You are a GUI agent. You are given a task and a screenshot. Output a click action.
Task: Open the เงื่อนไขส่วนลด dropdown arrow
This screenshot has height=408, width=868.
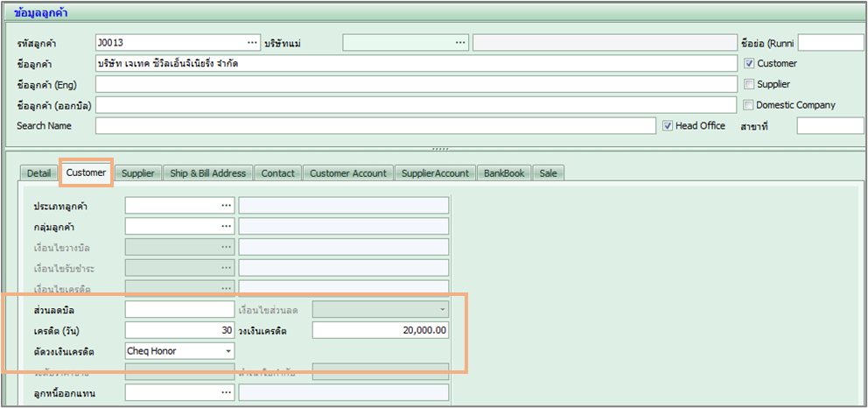click(443, 309)
